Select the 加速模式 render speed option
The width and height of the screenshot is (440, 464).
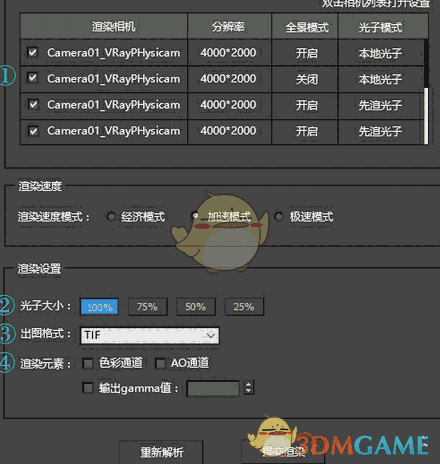tap(195, 216)
